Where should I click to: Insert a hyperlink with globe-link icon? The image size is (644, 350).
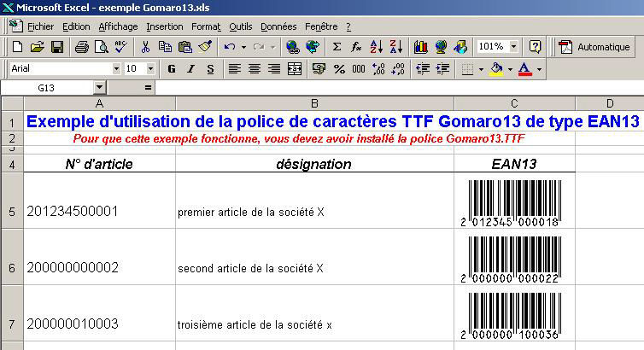pyautogui.click(x=292, y=47)
